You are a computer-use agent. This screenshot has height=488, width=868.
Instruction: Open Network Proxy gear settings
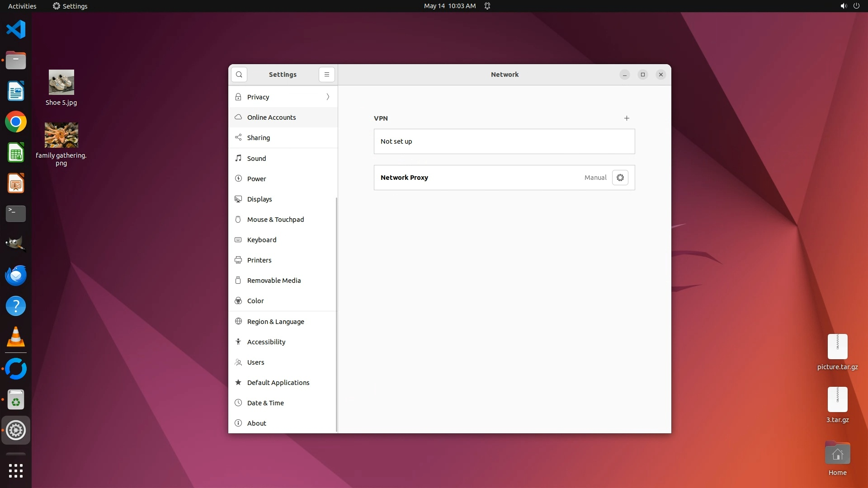[x=620, y=178]
